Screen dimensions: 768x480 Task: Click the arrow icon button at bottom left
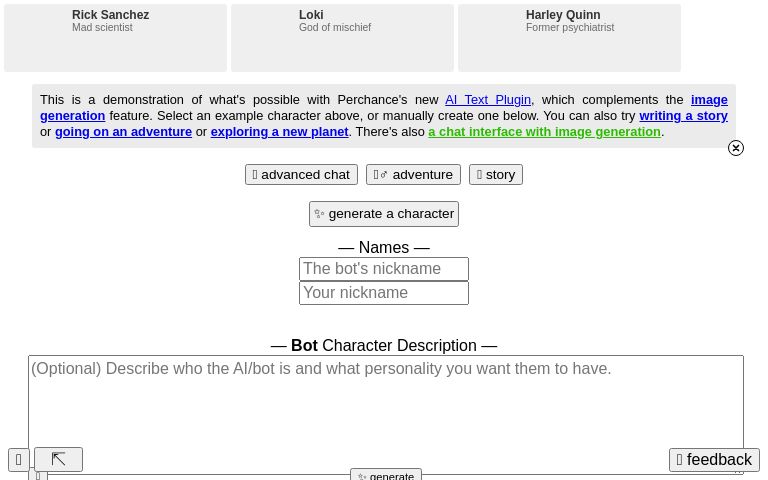58,460
